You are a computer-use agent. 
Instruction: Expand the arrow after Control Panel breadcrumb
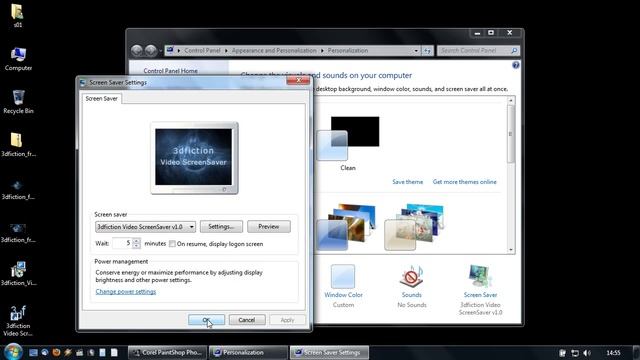point(226,51)
